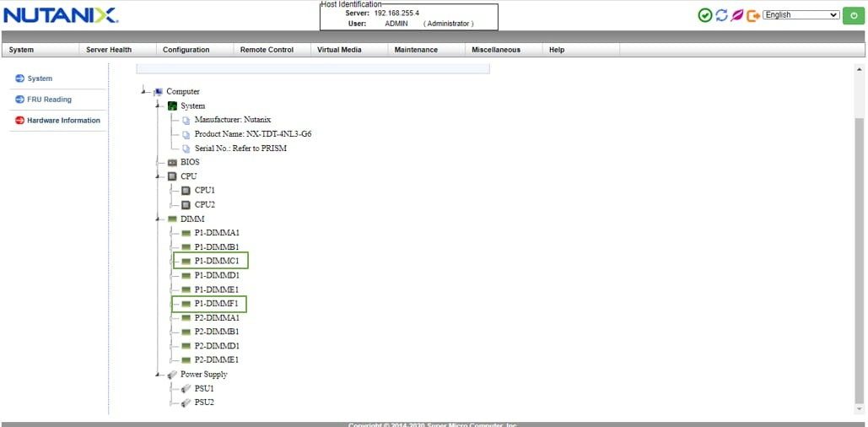Click the server IP 192.168.255.4 text
This screenshot has height=427, width=868.
[x=396, y=13]
